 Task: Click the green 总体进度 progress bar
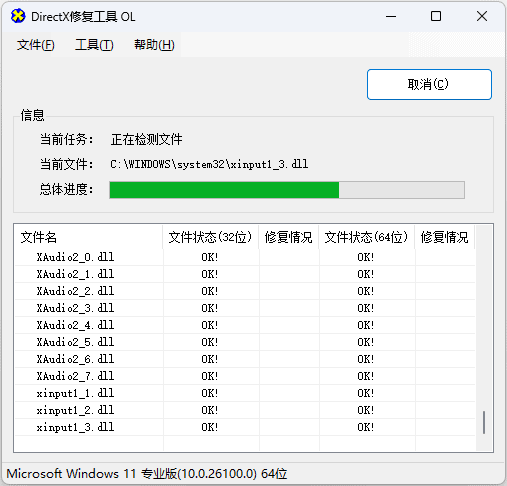click(x=287, y=190)
